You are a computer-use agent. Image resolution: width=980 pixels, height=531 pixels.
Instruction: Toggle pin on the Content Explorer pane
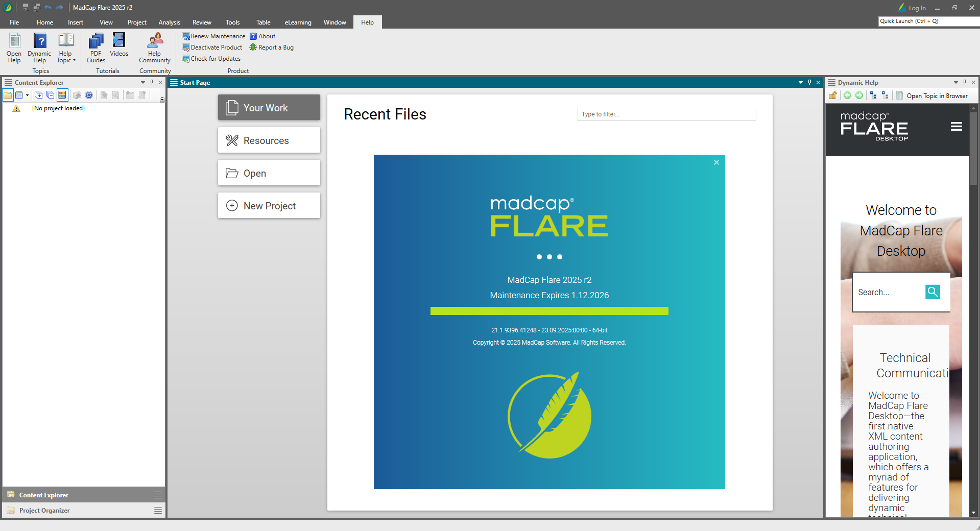coord(152,82)
